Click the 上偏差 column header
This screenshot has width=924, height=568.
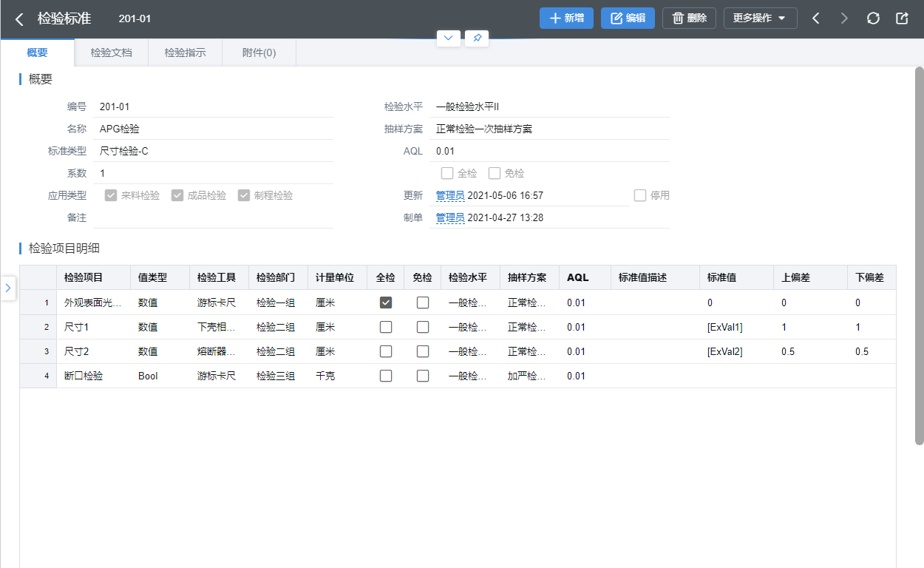(x=810, y=277)
